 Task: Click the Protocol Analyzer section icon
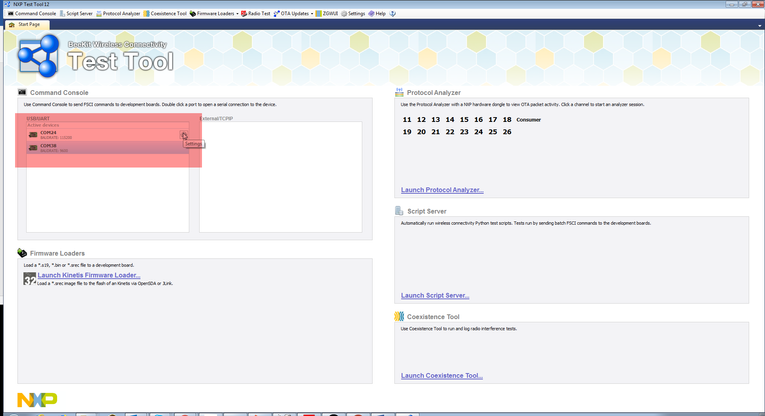[399, 92]
